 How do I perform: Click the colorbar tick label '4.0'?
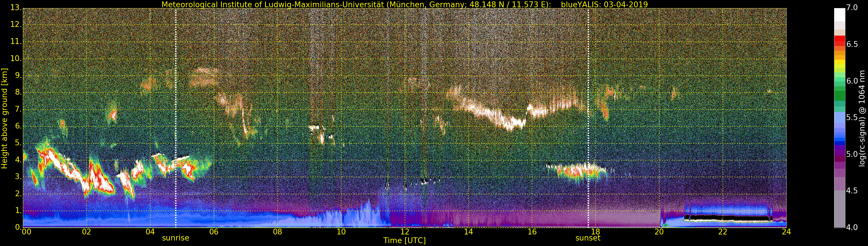pos(852,227)
